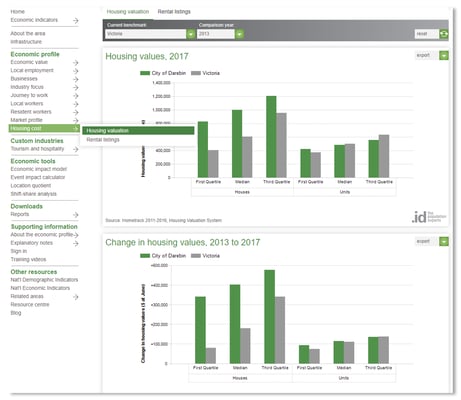461x400 pixels.
Task: Expand the Economic indicators arrow
Action: point(76,21)
